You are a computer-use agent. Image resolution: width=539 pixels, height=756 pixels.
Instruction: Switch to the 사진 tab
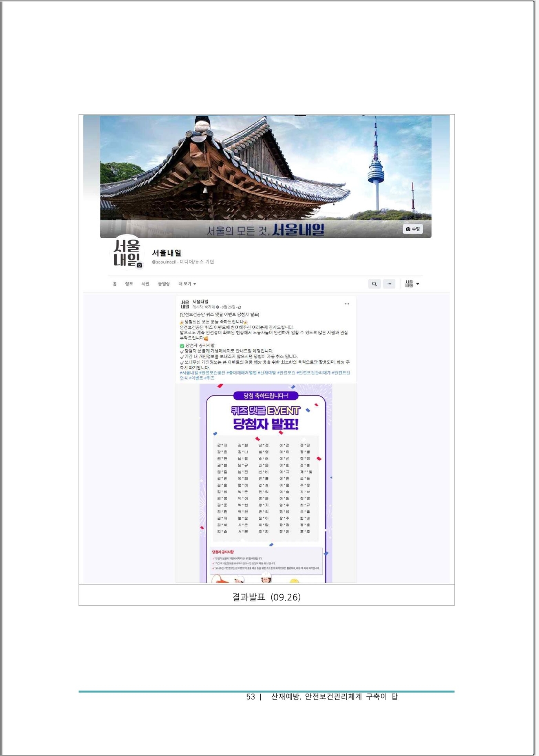tap(145, 284)
